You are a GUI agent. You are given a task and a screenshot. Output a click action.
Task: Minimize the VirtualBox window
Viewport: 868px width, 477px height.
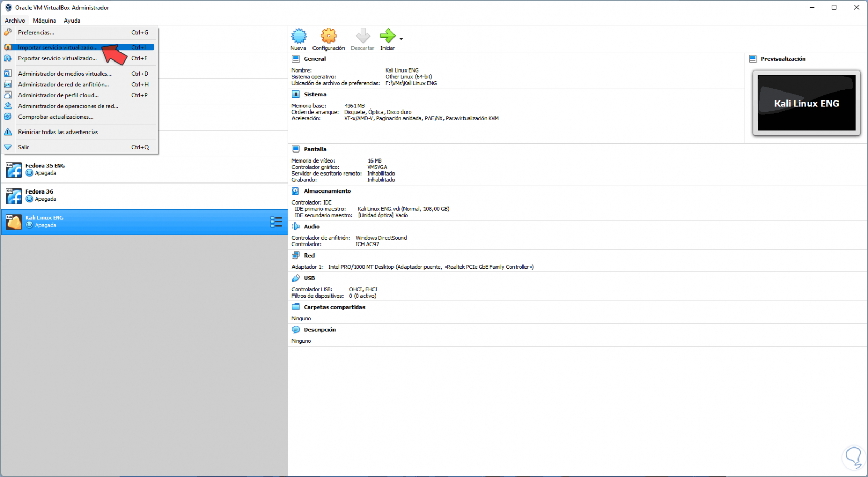click(x=812, y=7)
